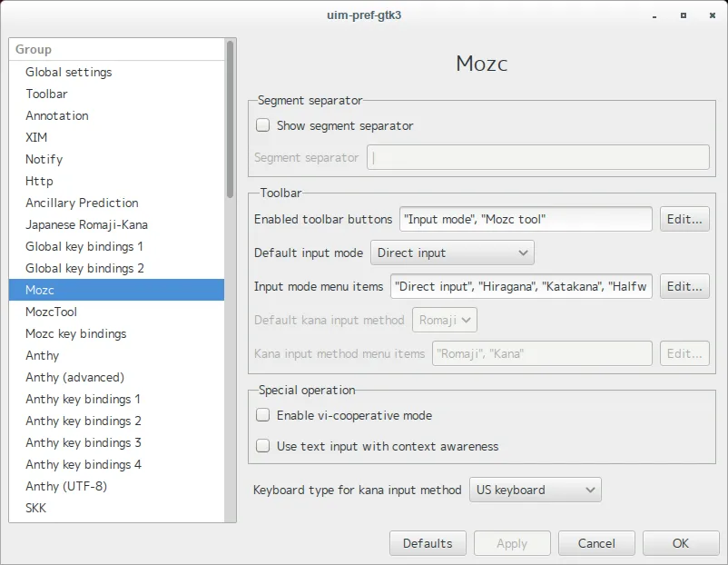The image size is (728, 565).
Task: Click the group list vertical scrollbar
Action: click(231, 118)
